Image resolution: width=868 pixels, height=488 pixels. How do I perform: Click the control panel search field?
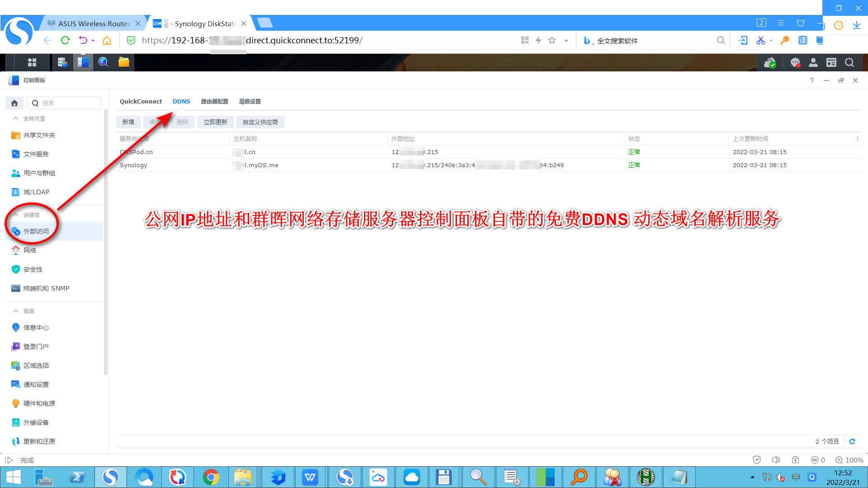pyautogui.click(x=68, y=103)
